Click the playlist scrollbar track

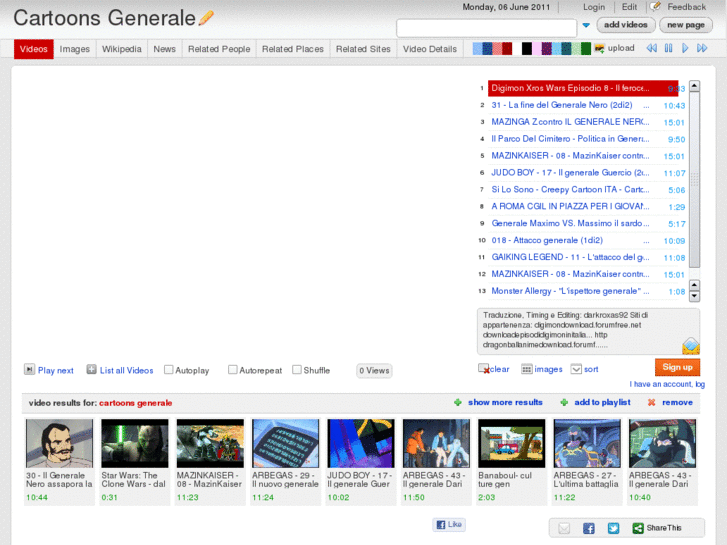point(694,180)
